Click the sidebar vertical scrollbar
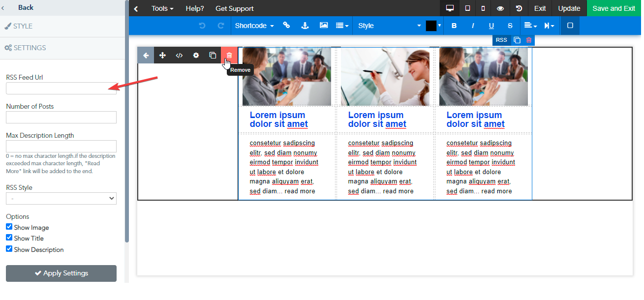The width and height of the screenshot is (644, 300). pos(127,121)
